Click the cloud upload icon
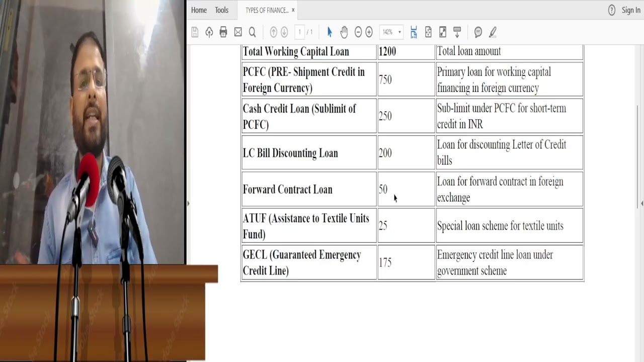The image size is (644, 362). (209, 32)
